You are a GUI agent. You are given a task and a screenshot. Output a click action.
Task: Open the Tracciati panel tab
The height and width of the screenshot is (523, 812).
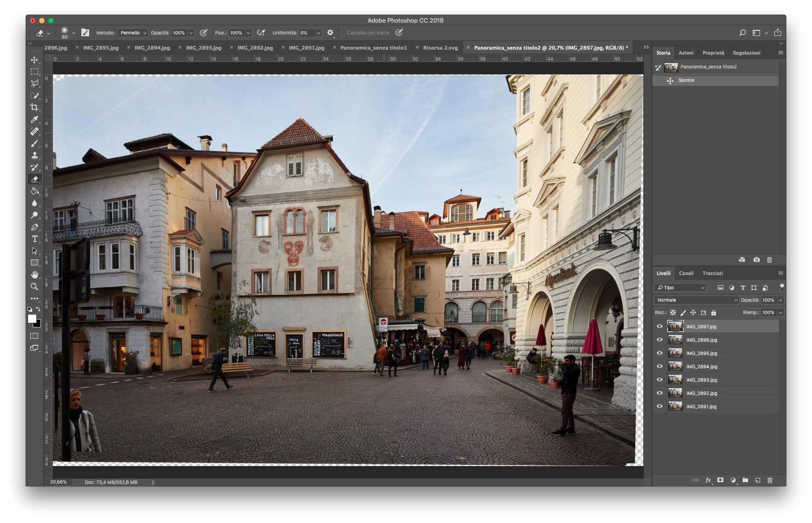click(x=712, y=273)
